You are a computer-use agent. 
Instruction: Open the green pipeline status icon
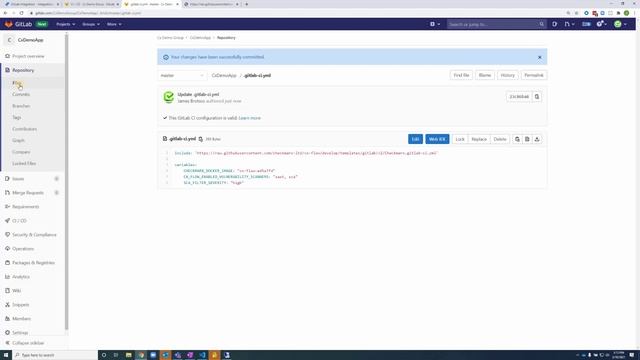(169, 97)
